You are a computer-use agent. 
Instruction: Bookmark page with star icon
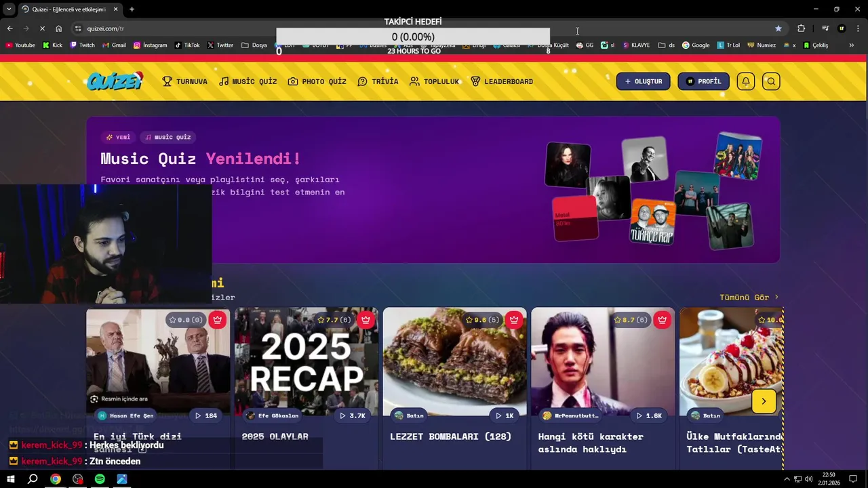coord(778,28)
